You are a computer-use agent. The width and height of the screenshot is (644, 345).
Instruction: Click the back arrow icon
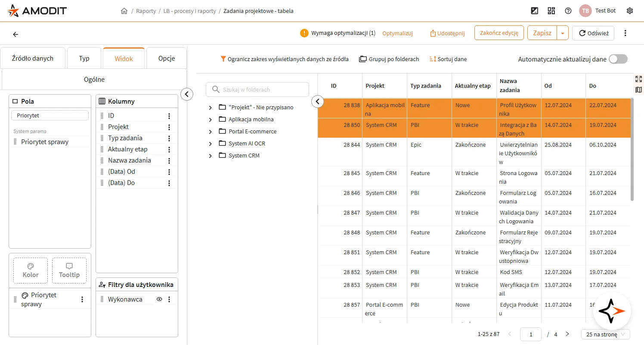[x=15, y=34]
